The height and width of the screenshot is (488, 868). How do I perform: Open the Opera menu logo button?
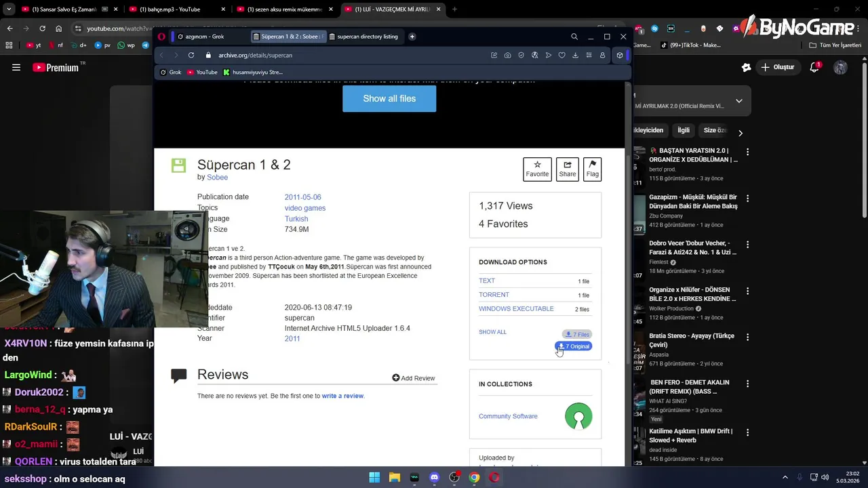coord(161,37)
